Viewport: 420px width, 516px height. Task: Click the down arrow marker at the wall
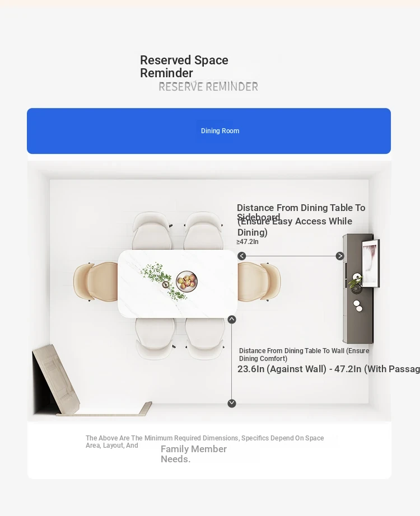[232, 403]
